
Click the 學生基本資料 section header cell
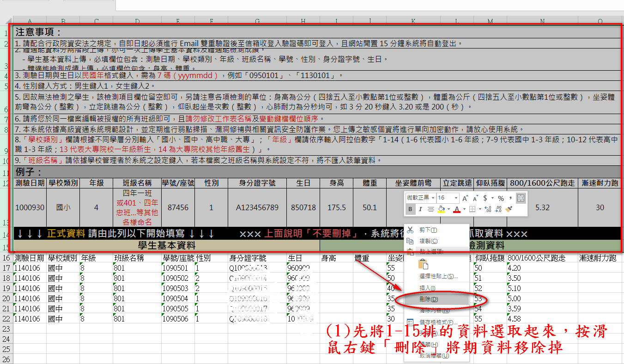(167, 246)
